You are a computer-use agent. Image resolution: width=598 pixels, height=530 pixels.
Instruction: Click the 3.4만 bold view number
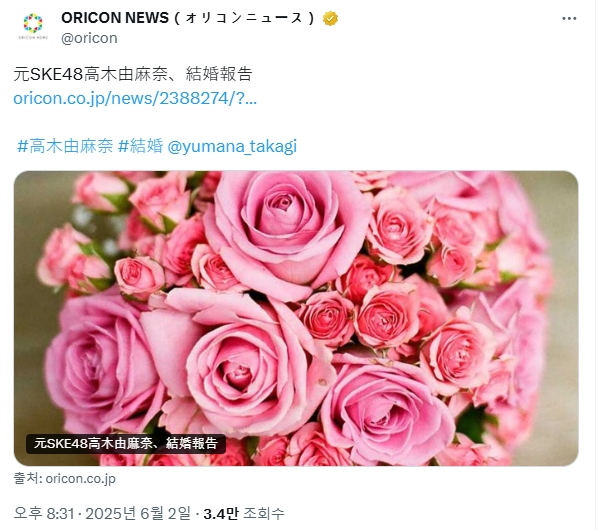tap(221, 513)
